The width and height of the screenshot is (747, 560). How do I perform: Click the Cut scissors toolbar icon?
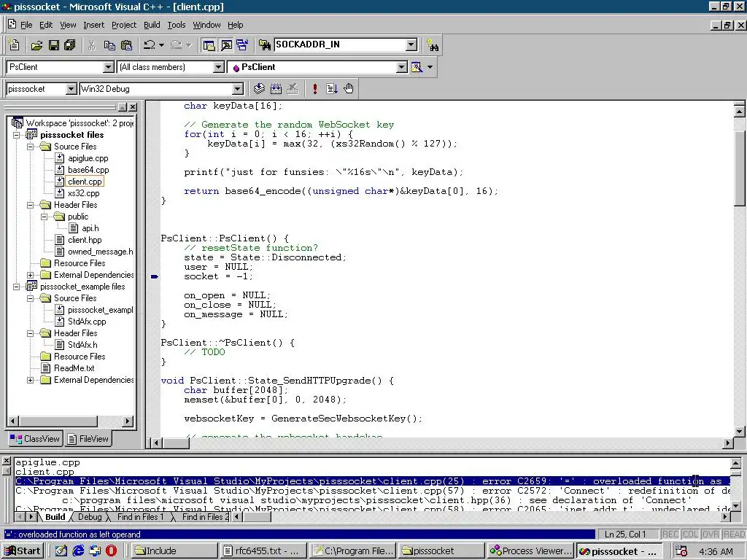(92, 45)
